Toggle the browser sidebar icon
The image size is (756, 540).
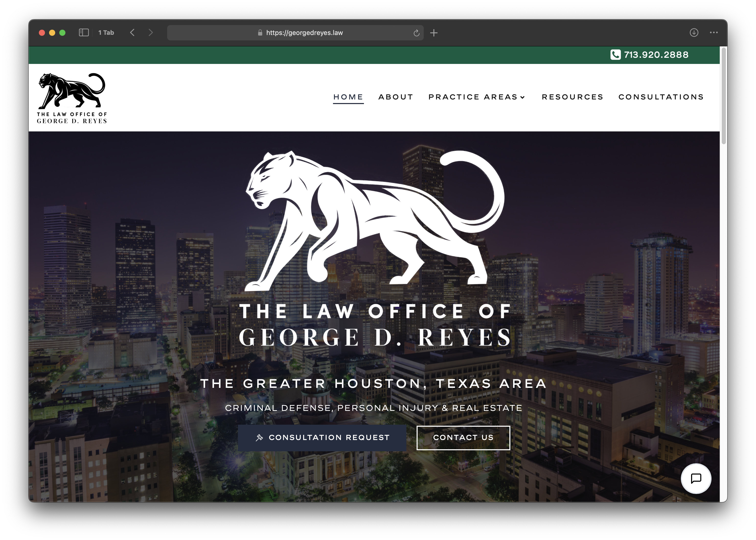click(x=84, y=32)
